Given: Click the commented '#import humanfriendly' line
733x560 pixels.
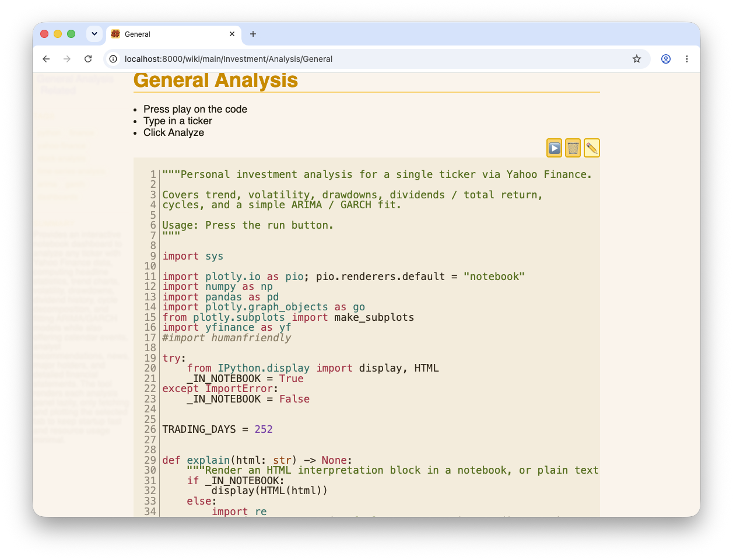Looking at the screenshot, I should click(226, 338).
